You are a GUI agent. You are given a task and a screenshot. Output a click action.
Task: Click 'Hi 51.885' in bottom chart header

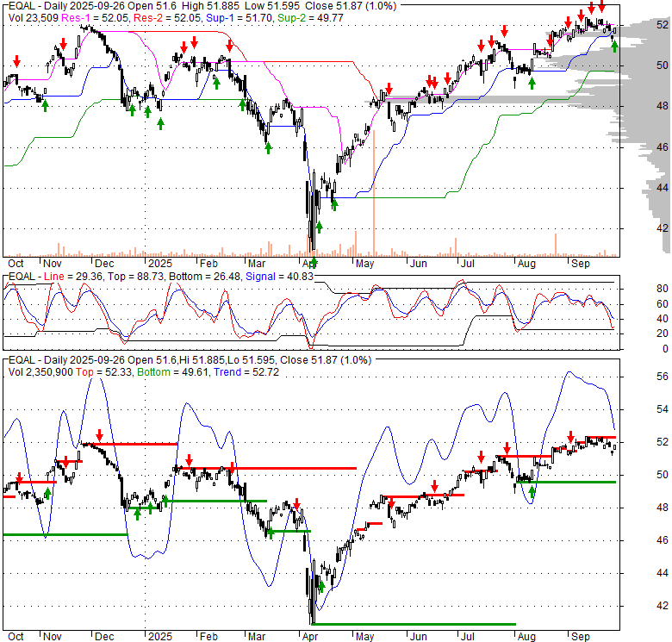click(x=202, y=360)
